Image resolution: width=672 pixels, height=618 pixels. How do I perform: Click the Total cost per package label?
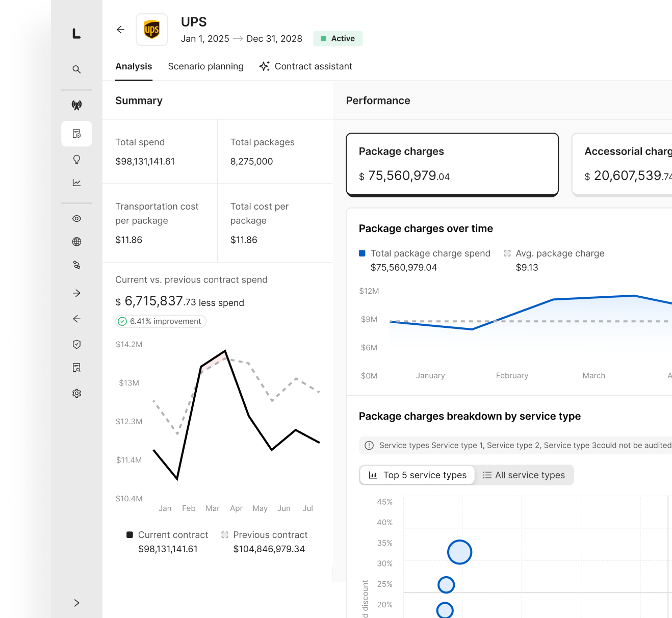point(259,214)
